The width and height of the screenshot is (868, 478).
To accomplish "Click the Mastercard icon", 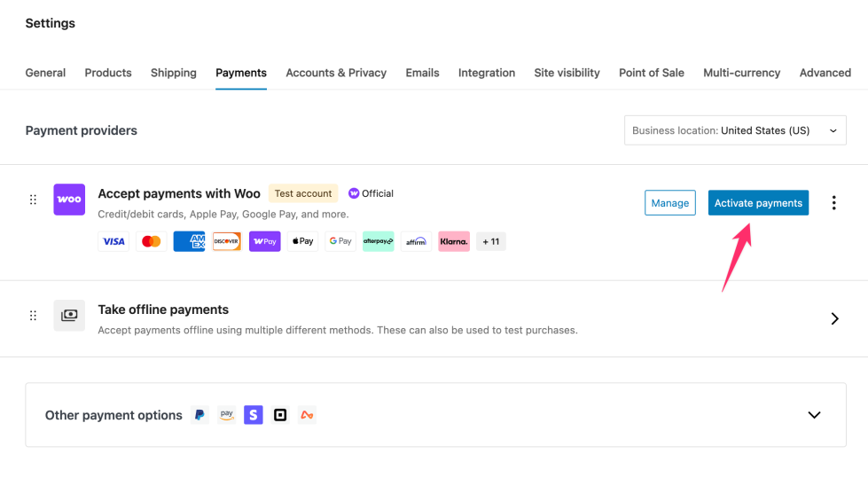I will click(x=152, y=241).
